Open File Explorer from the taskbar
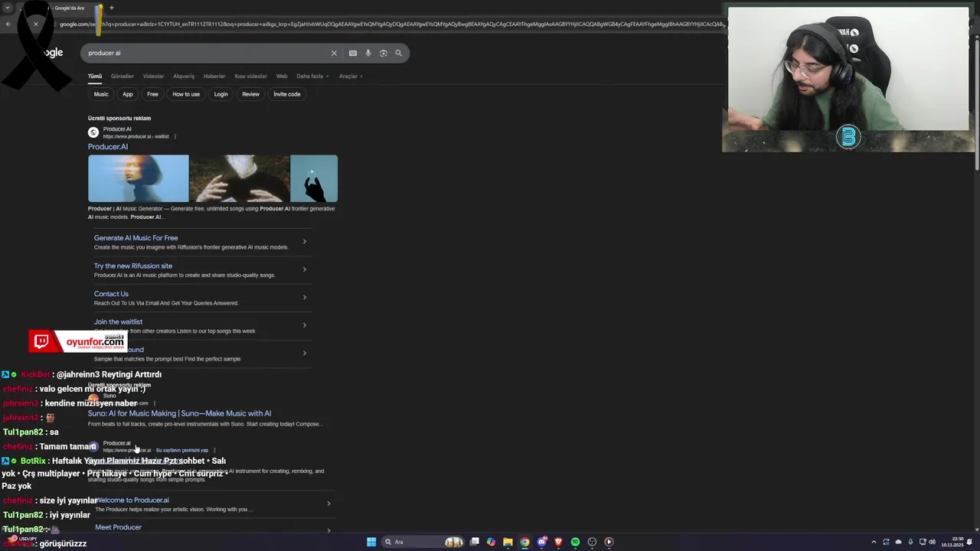This screenshot has height=551, width=980. [x=508, y=542]
